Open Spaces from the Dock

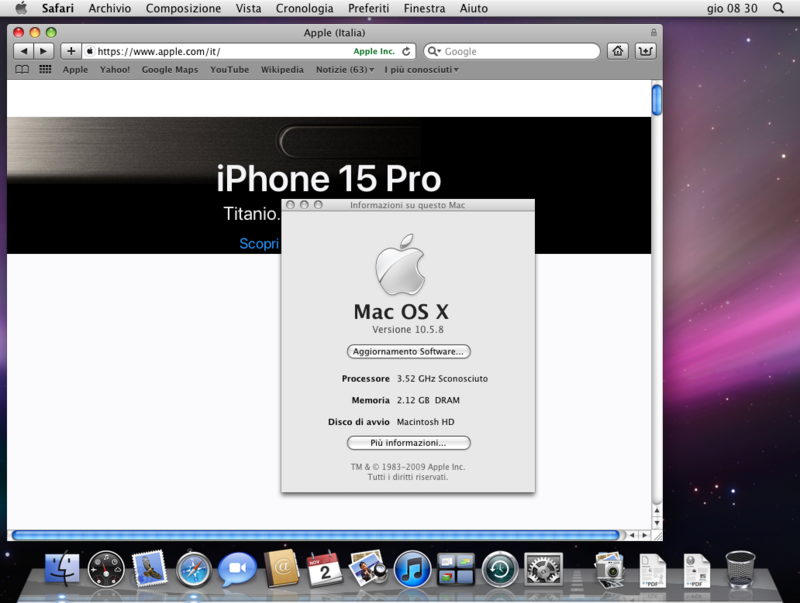456,569
